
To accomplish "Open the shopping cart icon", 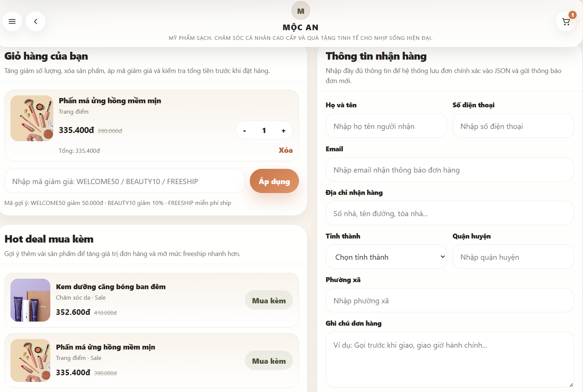I will click(565, 22).
